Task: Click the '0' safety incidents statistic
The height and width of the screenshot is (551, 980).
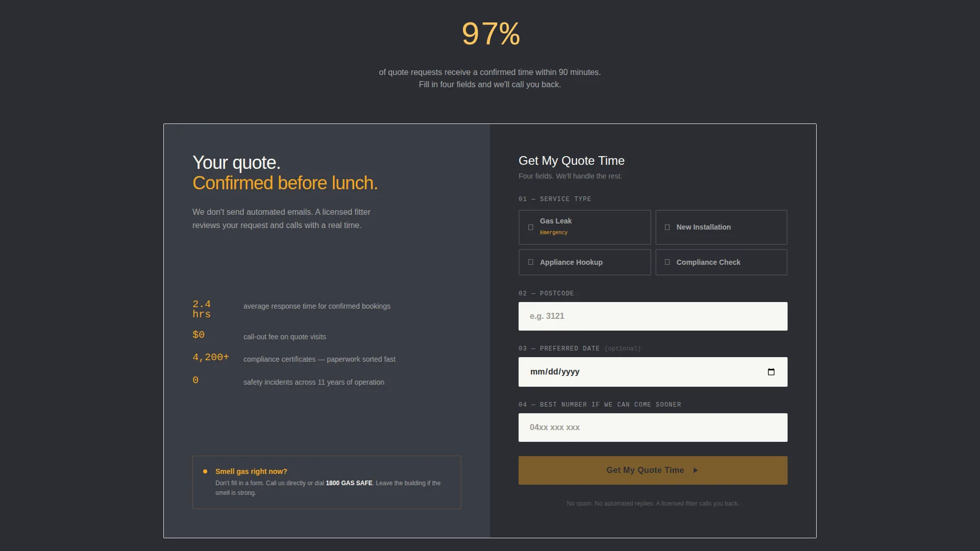Action: point(195,380)
